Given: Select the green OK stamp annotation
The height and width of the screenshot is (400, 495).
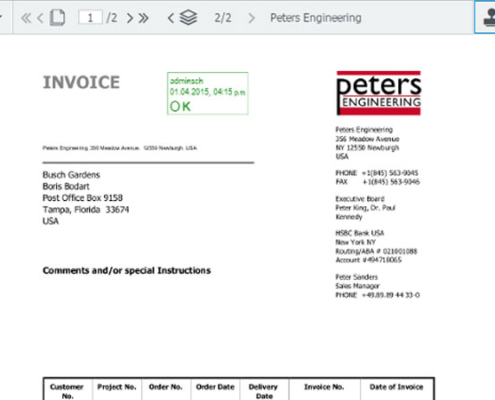Looking at the screenshot, I should 208,93.
